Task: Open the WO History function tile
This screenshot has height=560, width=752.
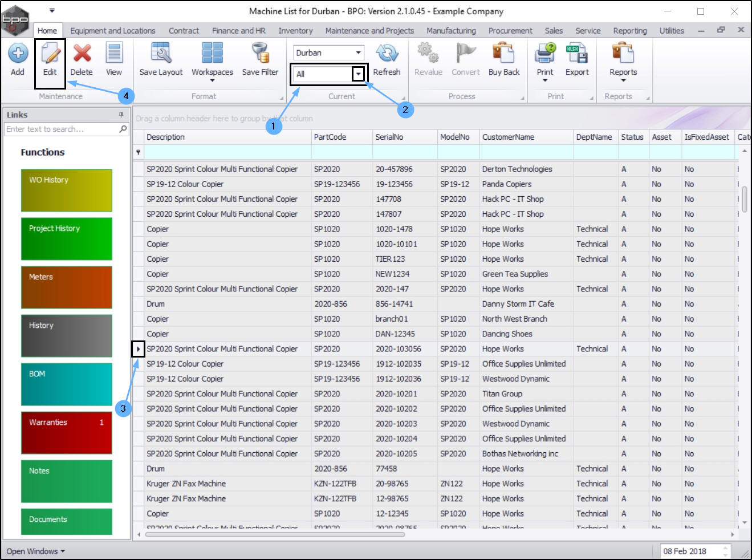Action: pyautogui.click(x=67, y=190)
